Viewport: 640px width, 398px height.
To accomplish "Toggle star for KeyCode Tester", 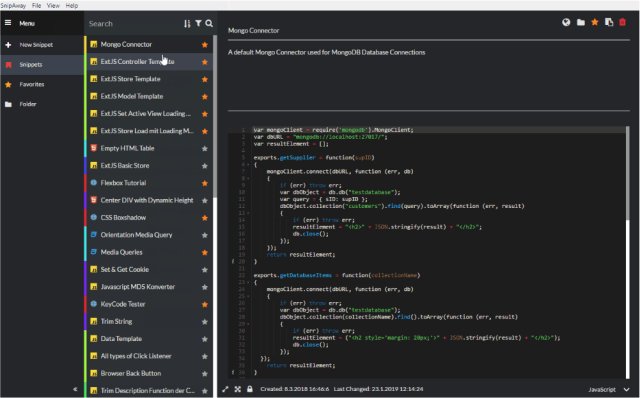I will click(205, 305).
